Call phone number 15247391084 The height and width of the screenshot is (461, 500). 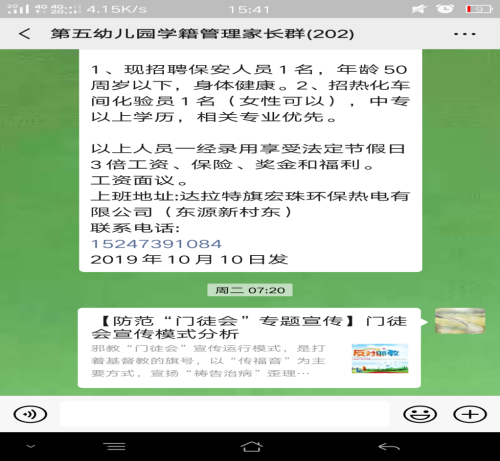click(x=156, y=244)
